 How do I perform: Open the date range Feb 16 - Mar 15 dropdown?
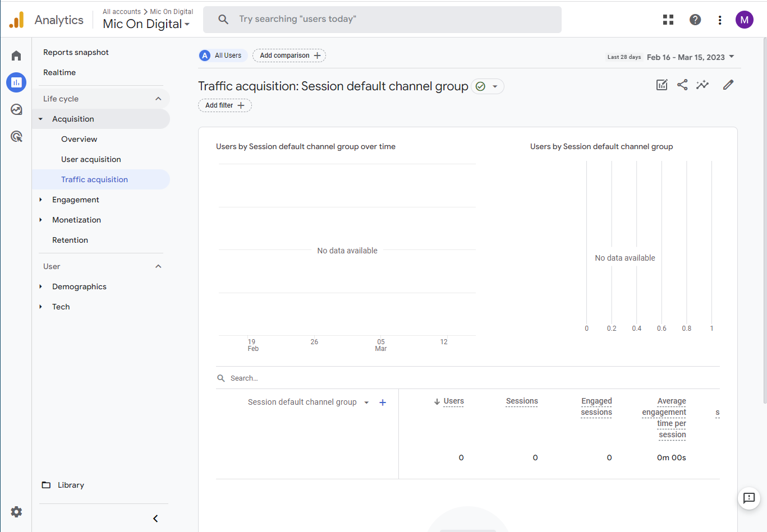click(x=690, y=57)
